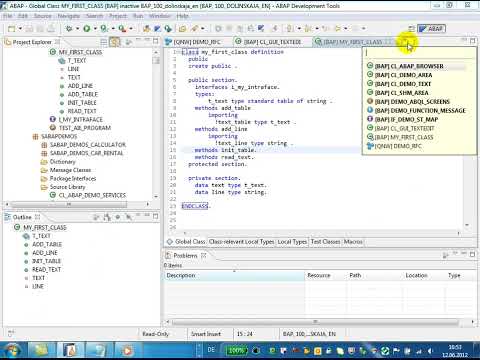Click the DE language indicator in taskbar
Viewport: 480px width, 360px height.
(x=211, y=350)
